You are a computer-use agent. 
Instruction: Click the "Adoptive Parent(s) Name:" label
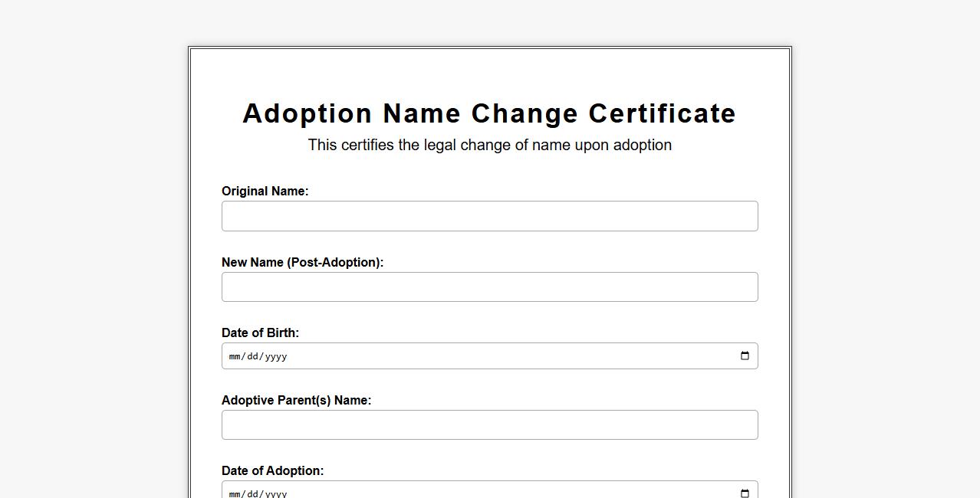(296, 401)
